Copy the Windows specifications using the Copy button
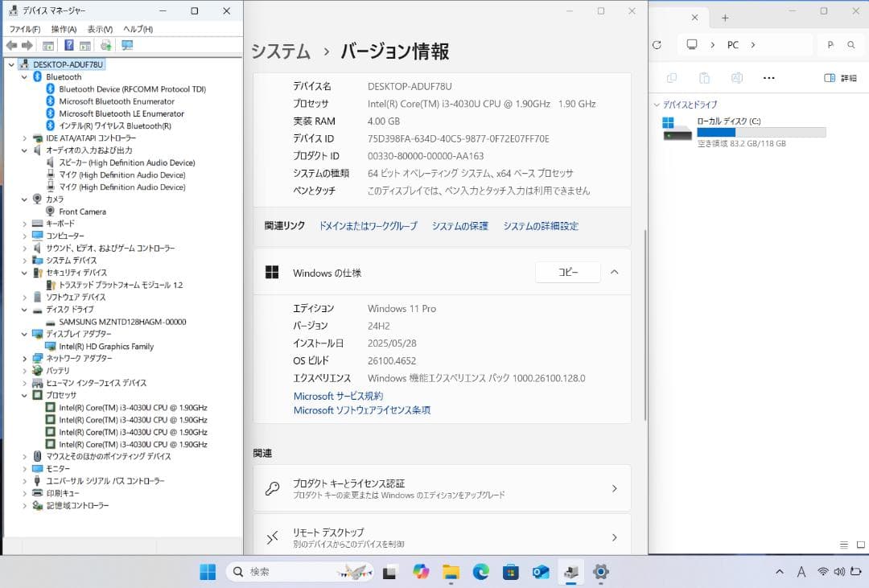The image size is (869, 588). (x=567, y=272)
